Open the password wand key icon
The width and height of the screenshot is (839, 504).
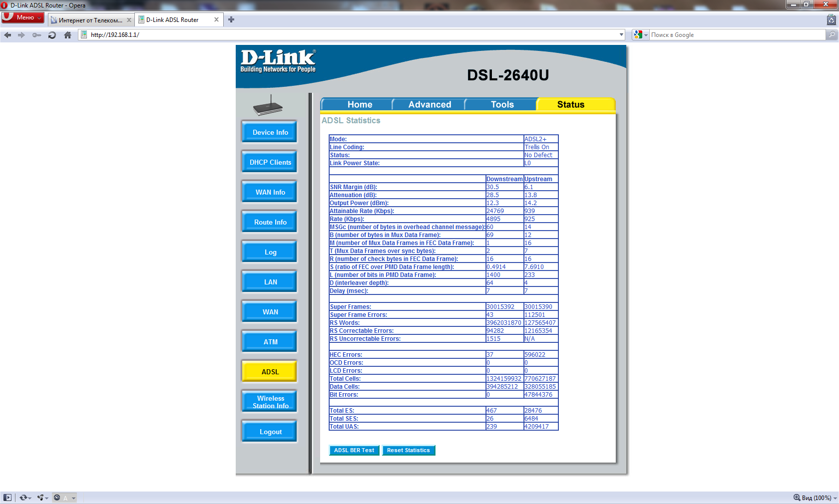(36, 35)
